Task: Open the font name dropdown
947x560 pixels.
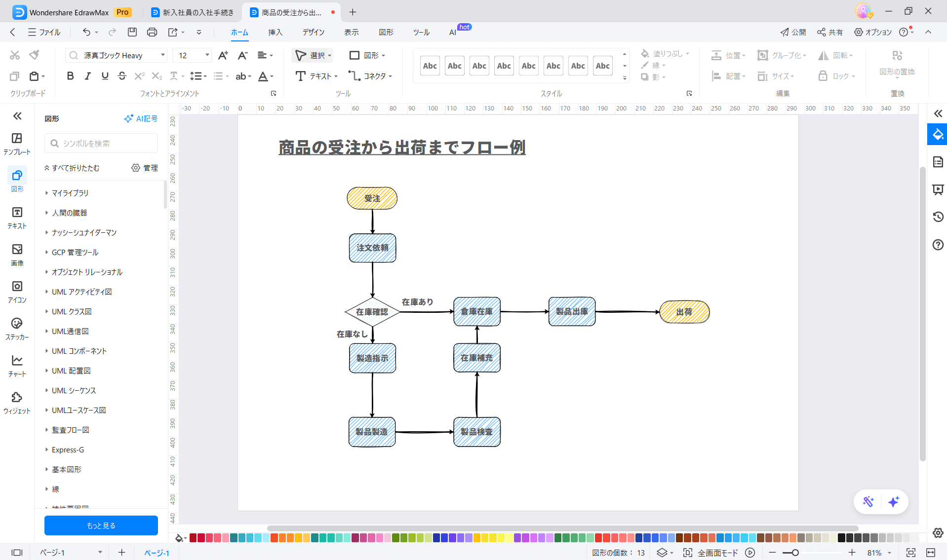Action: [x=163, y=55]
